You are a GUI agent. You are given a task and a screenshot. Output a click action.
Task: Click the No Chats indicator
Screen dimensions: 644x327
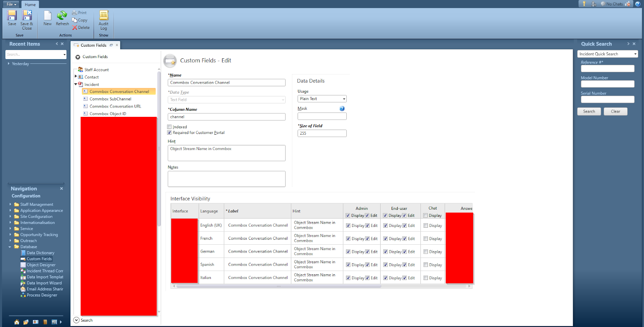tap(612, 4)
